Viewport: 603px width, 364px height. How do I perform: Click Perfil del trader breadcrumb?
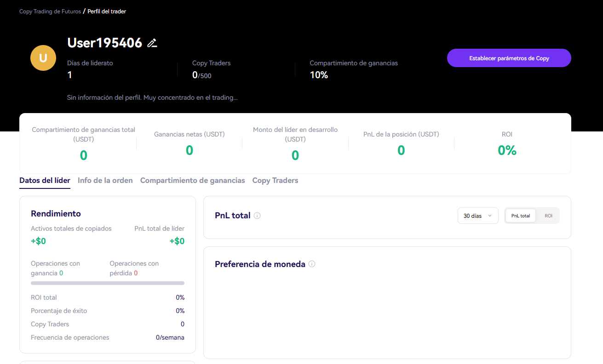coord(107,11)
